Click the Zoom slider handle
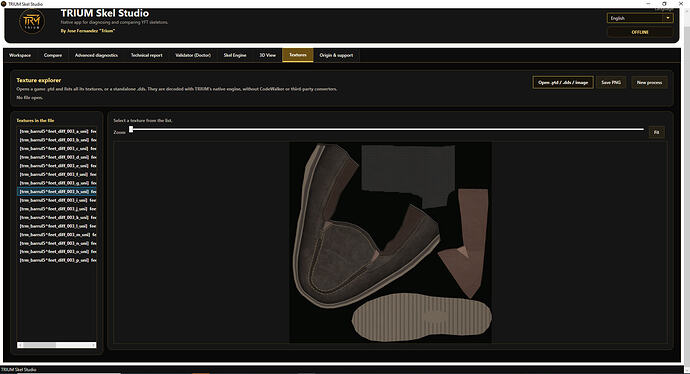 [131, 129]
